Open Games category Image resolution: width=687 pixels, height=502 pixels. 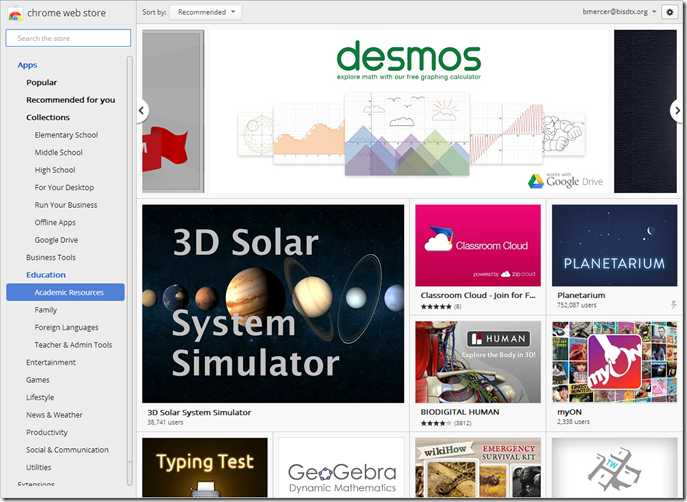point(38,380)
